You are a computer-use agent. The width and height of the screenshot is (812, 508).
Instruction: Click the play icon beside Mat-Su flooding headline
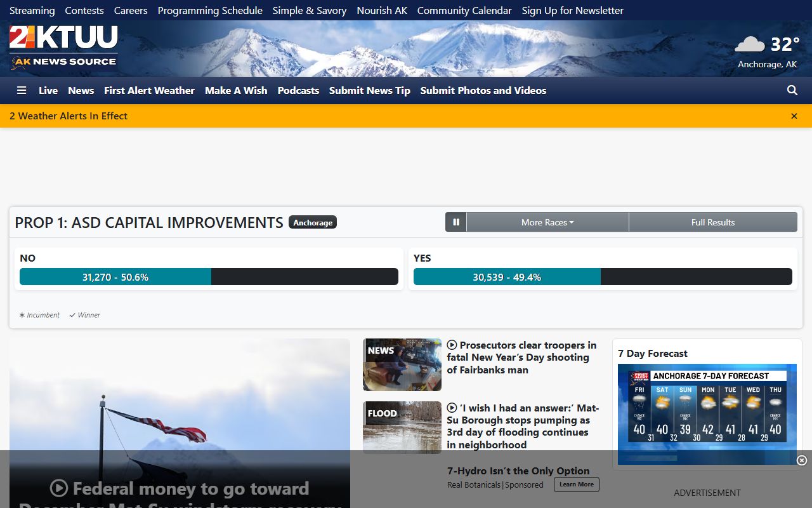pos(452,408)
